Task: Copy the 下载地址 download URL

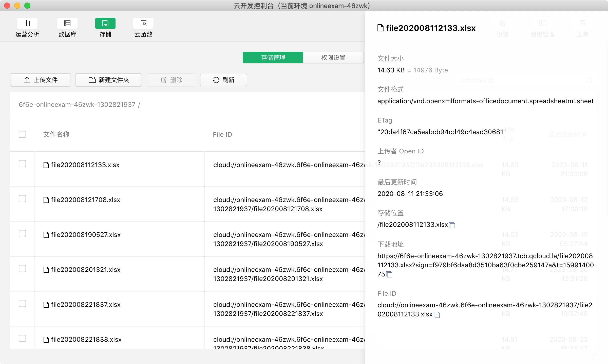Action: click(x=389, y=274)
